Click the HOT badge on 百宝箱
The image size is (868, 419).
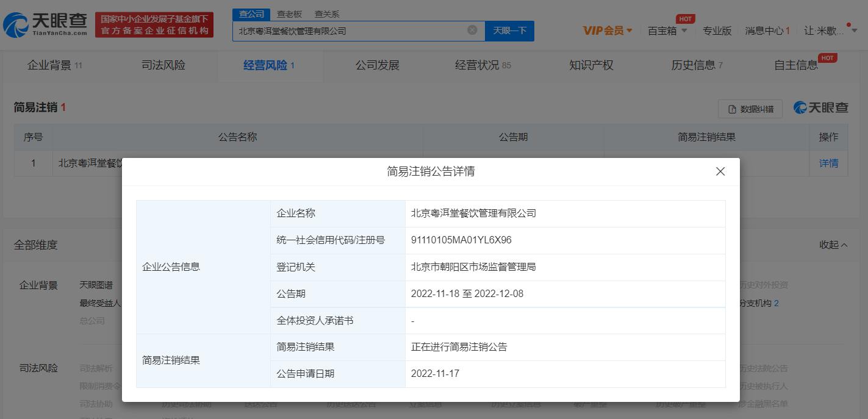tap(684, 18)
